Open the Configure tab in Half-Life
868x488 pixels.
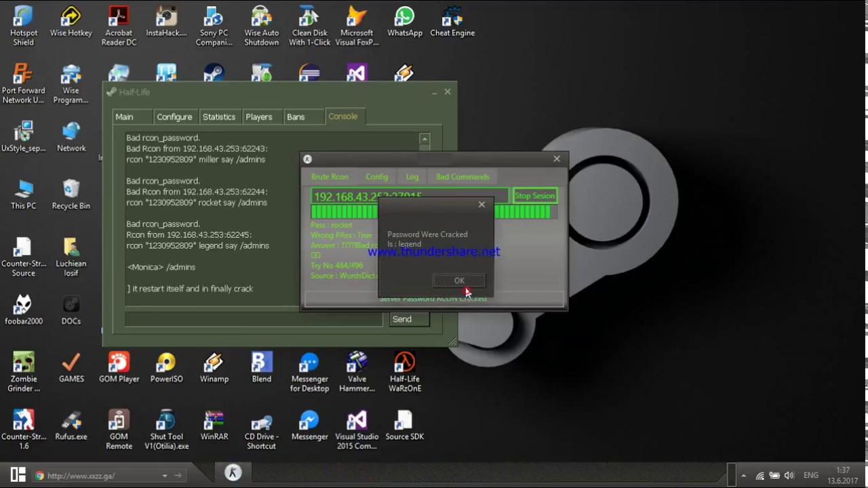coord(174,117)
